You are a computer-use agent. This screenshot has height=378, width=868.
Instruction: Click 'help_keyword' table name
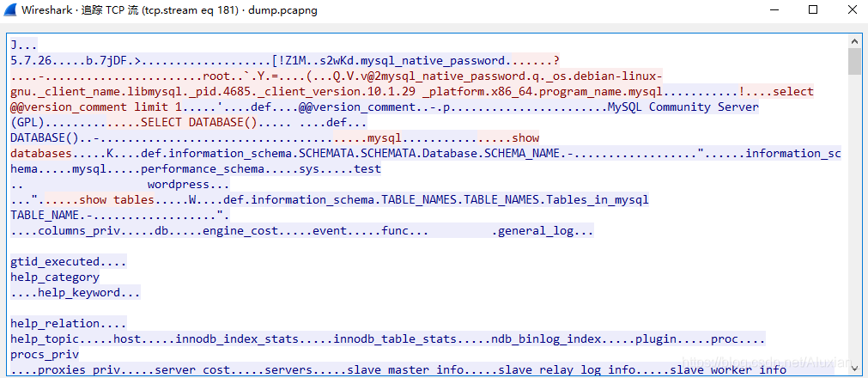[79, 293]
